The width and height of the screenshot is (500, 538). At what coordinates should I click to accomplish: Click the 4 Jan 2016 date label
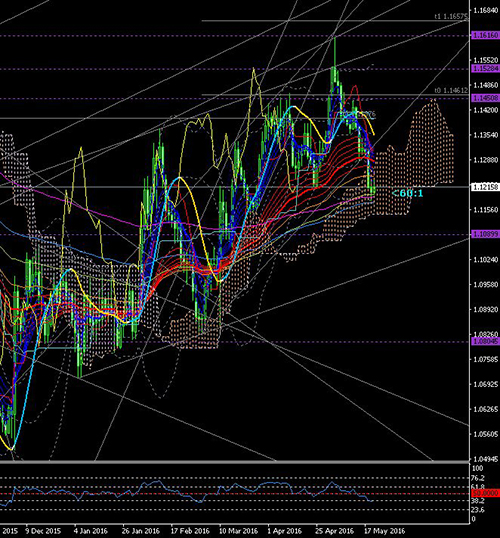point(91,531)
